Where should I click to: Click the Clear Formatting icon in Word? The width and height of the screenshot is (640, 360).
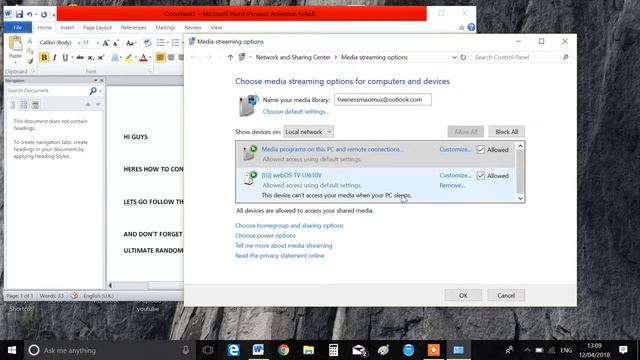click(147, 43)
